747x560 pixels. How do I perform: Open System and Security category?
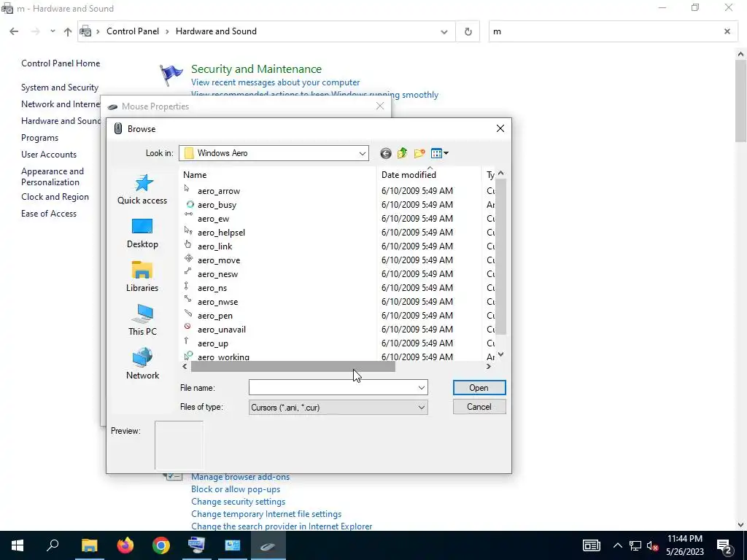point(60,87)
